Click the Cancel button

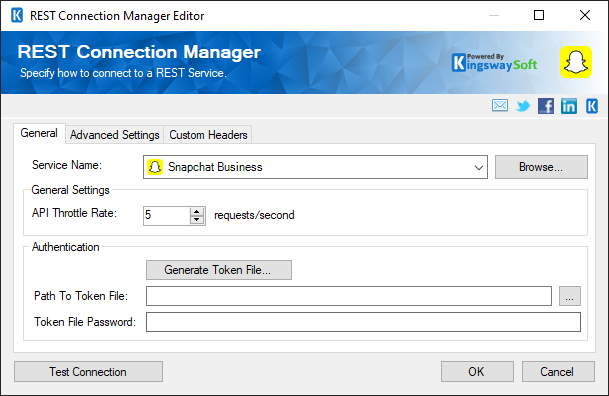(558, 372)
